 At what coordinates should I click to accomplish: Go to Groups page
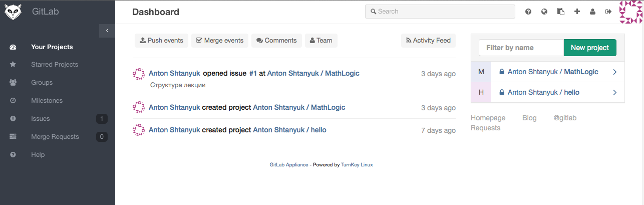pyautogui.click(x=42, y=82)
